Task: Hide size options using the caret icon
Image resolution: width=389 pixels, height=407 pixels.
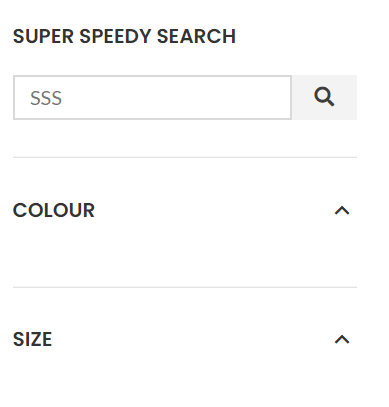Action: pos(342,339)
